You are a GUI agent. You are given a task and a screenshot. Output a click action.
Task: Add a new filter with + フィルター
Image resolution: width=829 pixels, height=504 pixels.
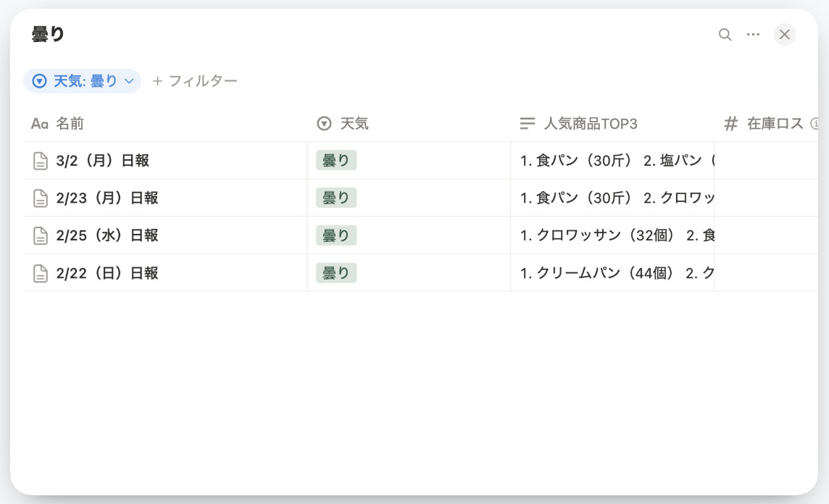tap(196, 80)
